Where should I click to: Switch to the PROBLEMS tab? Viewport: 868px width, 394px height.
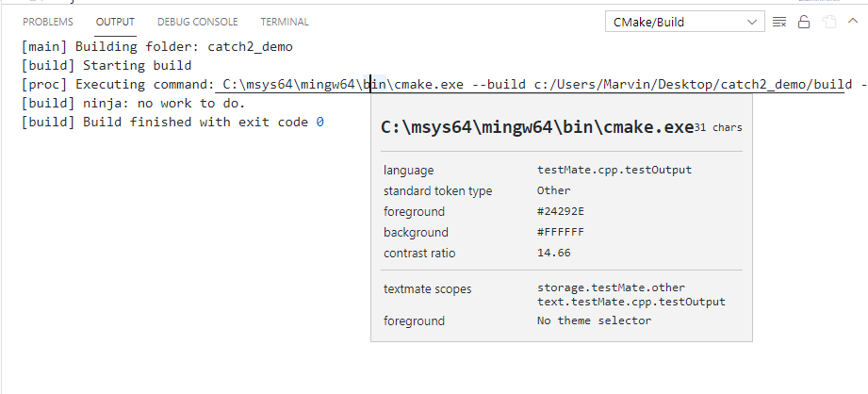(48, 22)
